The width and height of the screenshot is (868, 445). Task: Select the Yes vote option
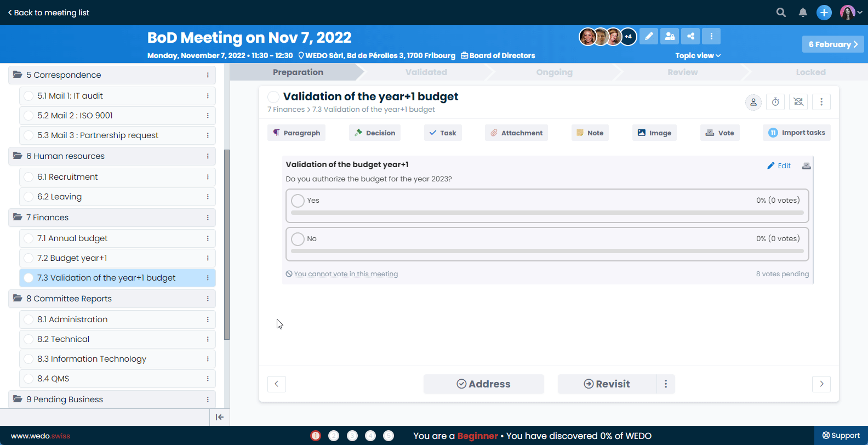pos(298,201)
